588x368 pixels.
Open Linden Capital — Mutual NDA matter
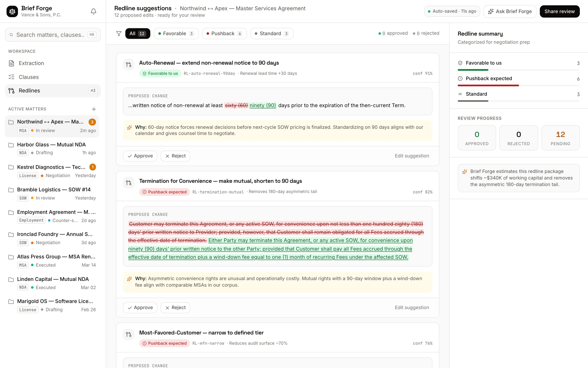52,283
